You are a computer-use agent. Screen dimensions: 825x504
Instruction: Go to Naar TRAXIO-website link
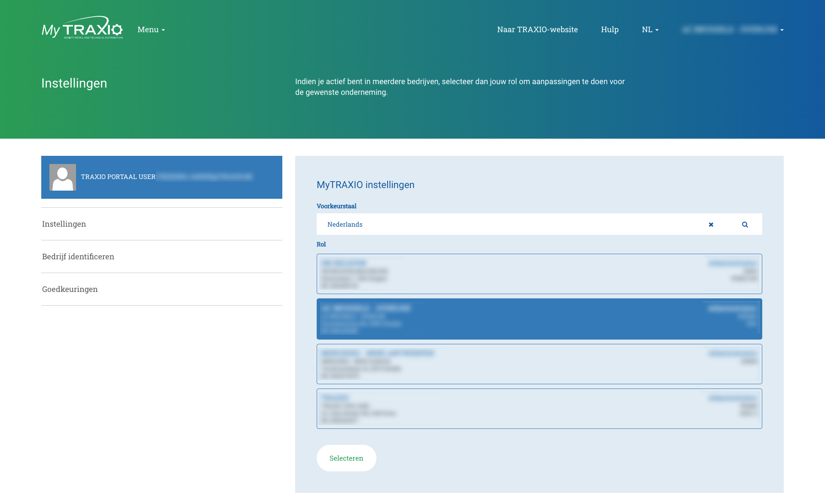(x=537, y=30)
